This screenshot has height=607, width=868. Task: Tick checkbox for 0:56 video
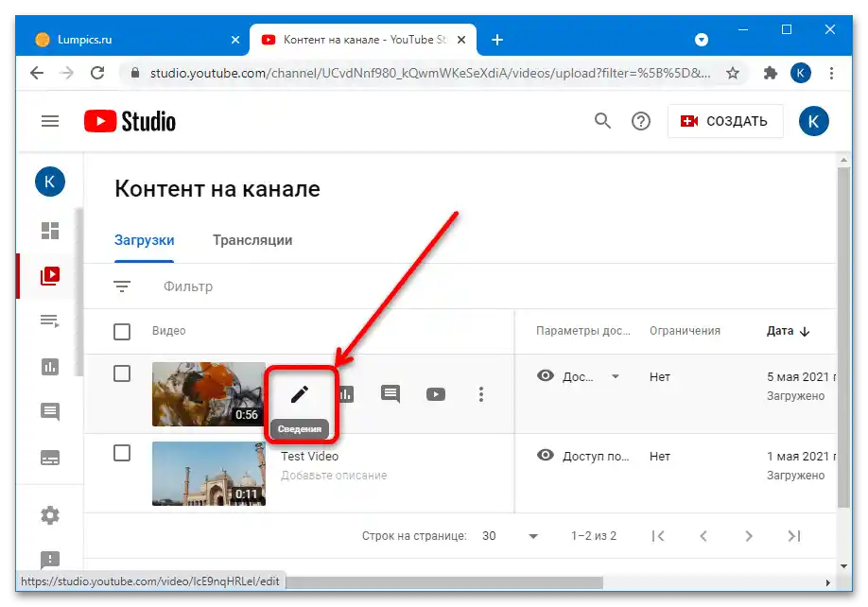(x=122, y=373)
